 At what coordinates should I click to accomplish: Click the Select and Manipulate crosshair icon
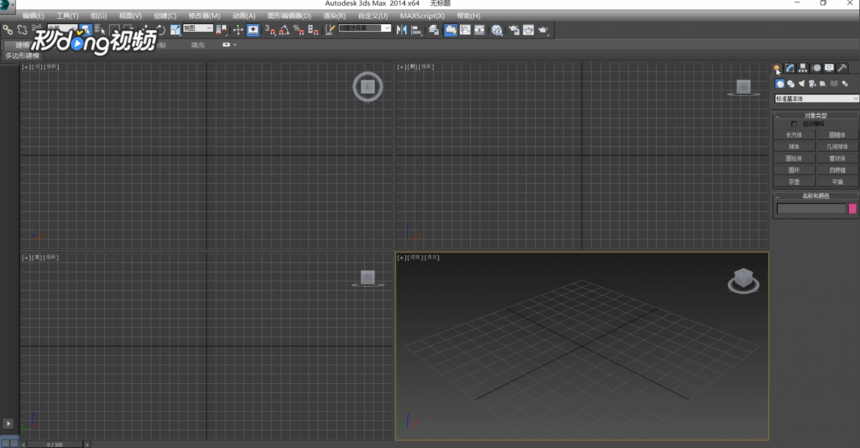238,30
